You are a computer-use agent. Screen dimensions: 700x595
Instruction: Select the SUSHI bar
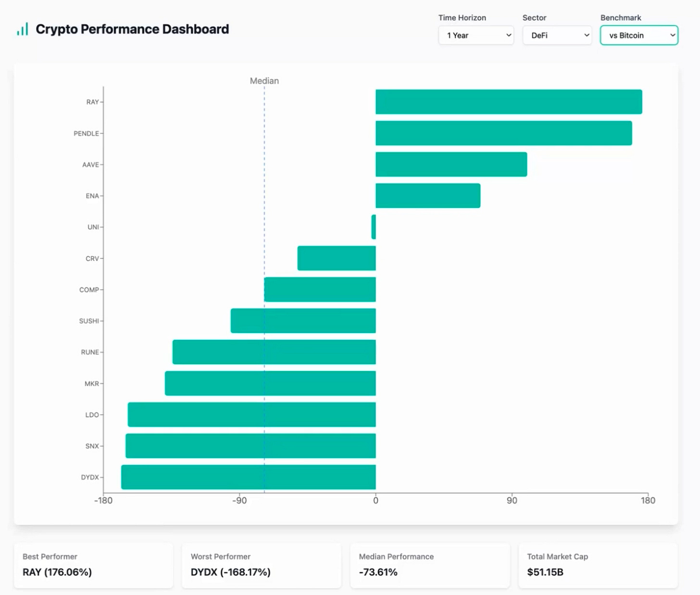[x=303, y=321]
